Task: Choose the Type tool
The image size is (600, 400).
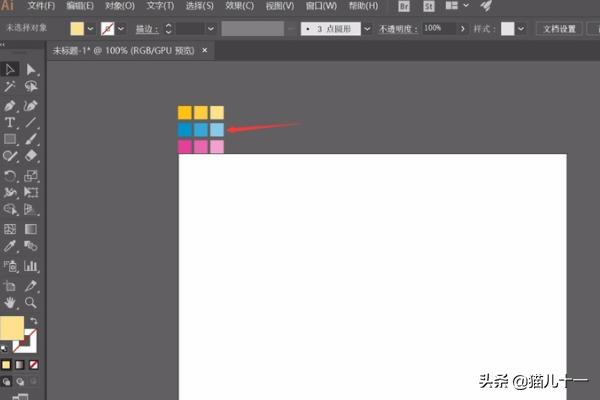Action: click(10, 121)
